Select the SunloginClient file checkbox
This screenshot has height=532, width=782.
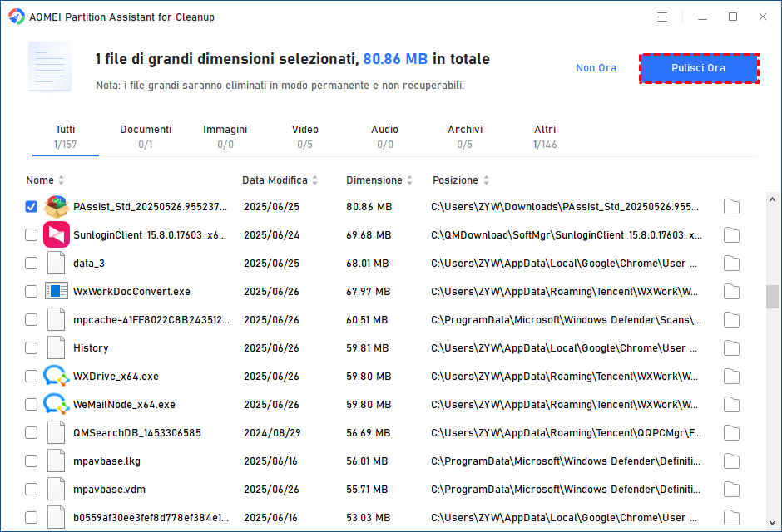(x=31, y=235)
